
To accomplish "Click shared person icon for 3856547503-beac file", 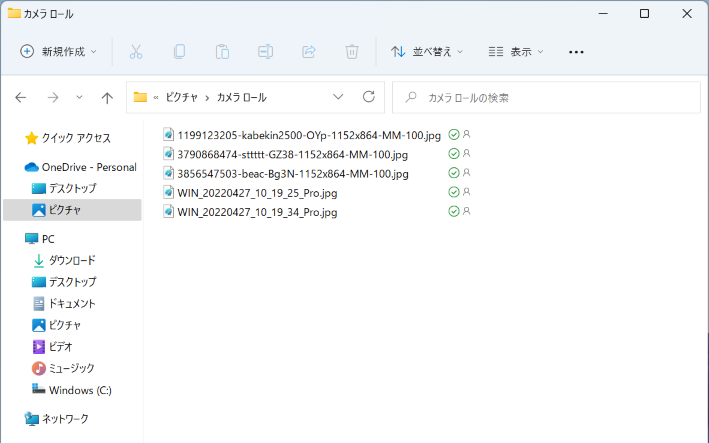I will (x=467, y=172).
